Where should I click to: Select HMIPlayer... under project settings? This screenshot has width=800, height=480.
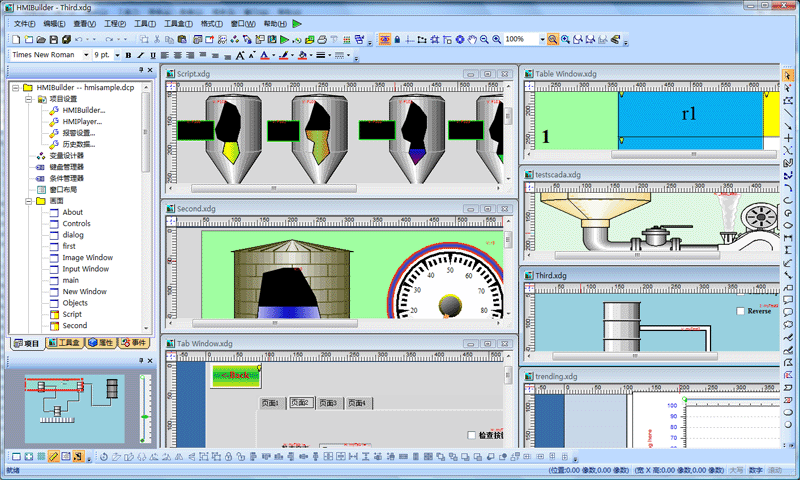[83, 121]
